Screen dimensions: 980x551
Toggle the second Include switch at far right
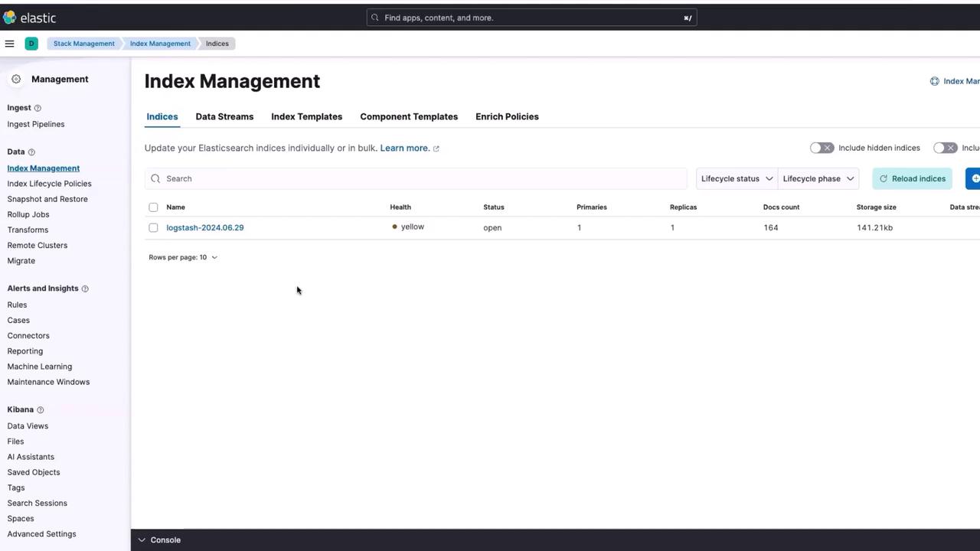pyautogui.click(x=946, y=148)
